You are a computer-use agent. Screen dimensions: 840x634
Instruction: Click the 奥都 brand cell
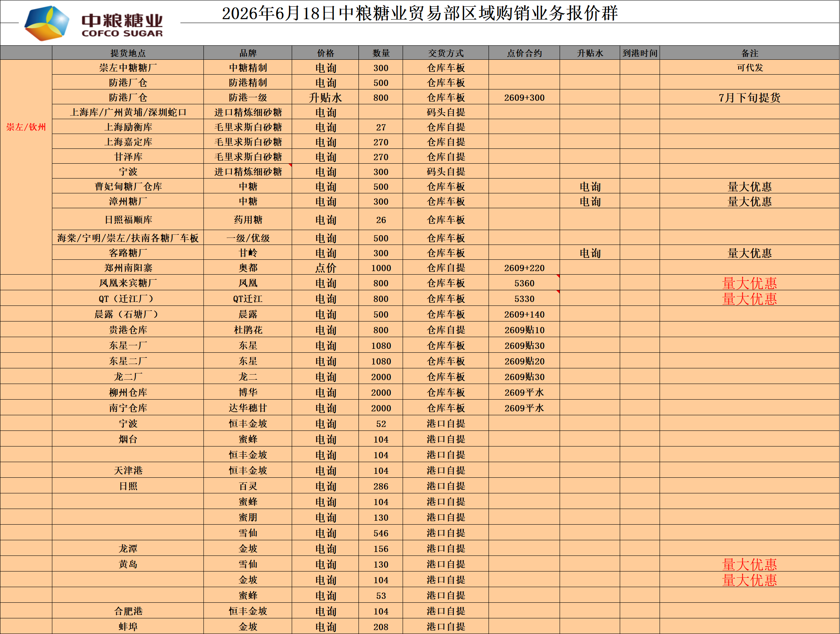point(248,268)
